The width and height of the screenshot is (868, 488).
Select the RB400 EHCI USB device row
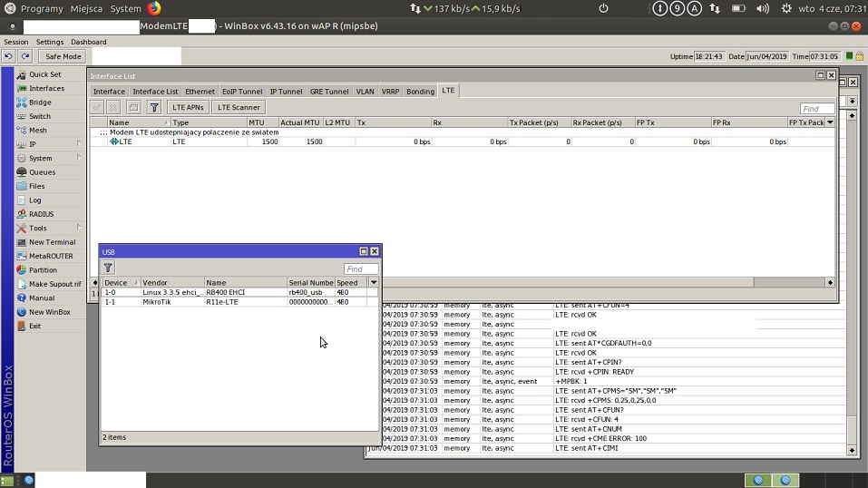(239, 292)
